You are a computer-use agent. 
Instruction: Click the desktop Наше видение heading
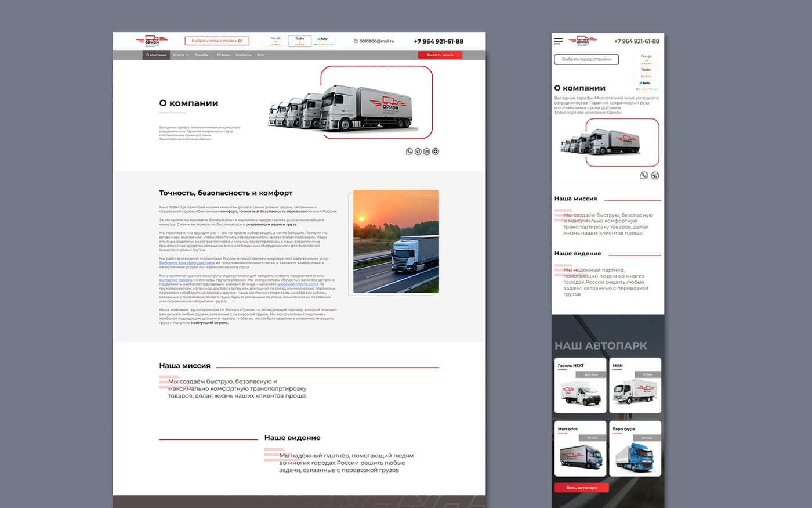(x=292, y=438)
